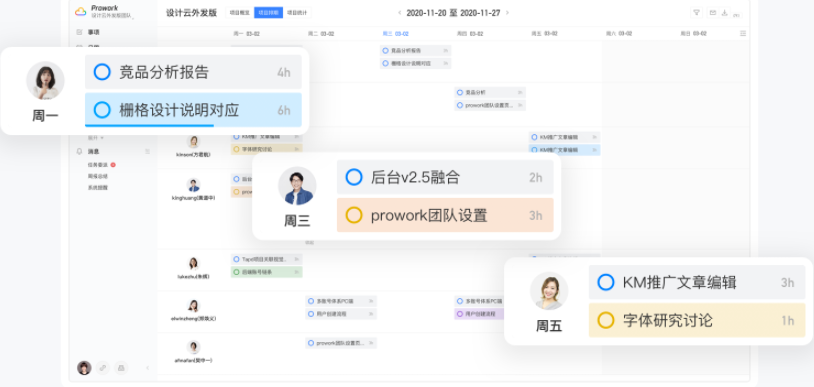814x387 pixels.
Task: Click the blue progress bar under 栅格设计说明对应
Action: pyautogui.click(x=150, y=126)
